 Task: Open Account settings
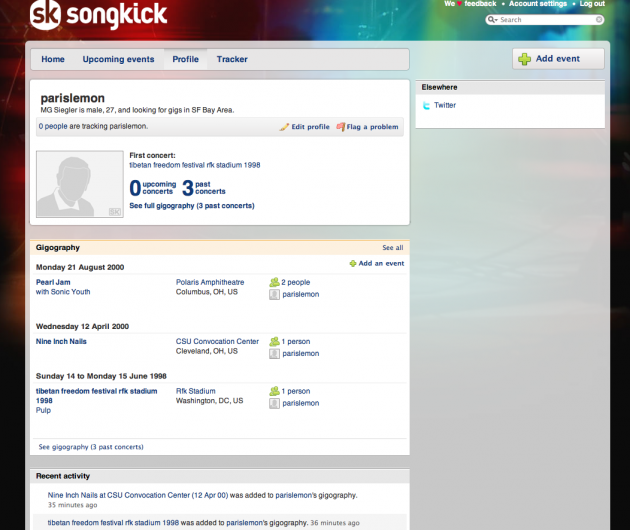[538, 4]
